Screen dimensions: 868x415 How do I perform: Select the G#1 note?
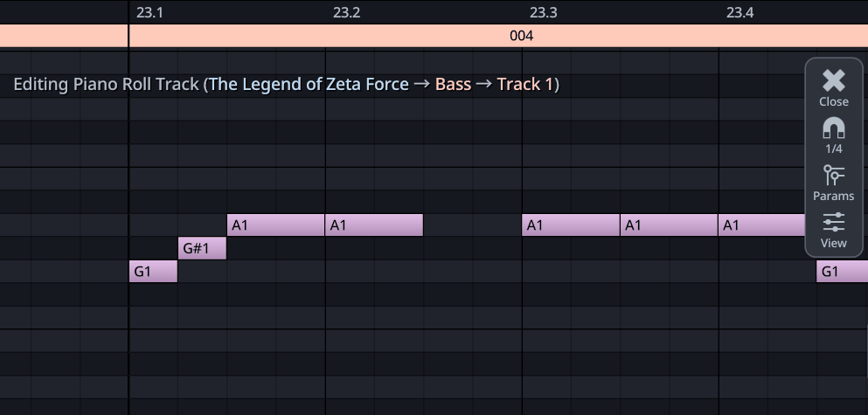coord(202,248)
